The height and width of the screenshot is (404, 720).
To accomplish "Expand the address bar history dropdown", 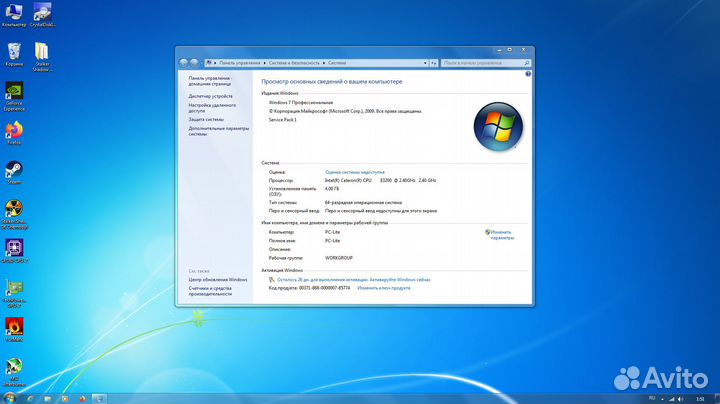I will tap(425, 63).
